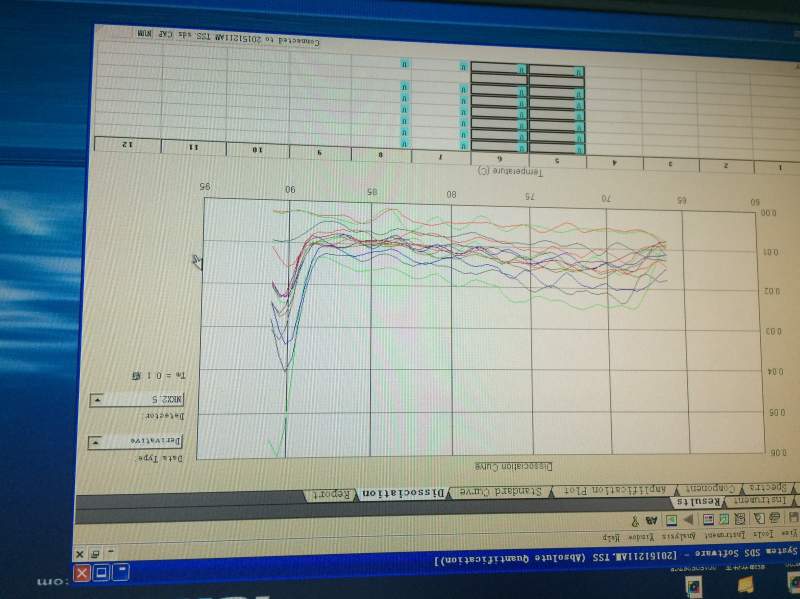The width and height of the screenshot is (800, 599).
Task: Click the 90 temperature axis tick label
Action: click(x=290, y=189)
